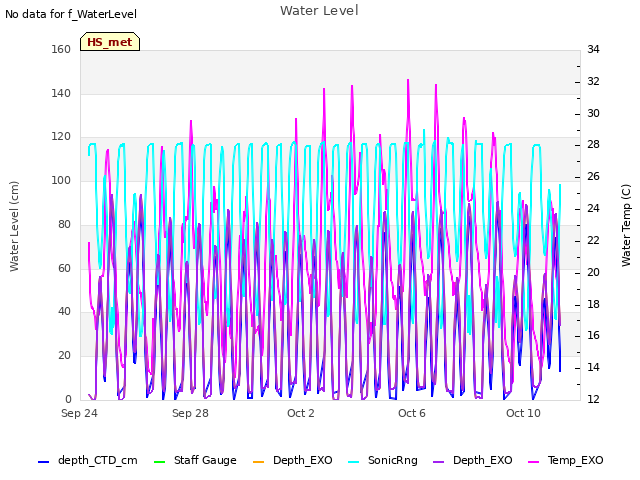Click the Water Level chart title
This screenshot has height=480, width=640.
319,11
